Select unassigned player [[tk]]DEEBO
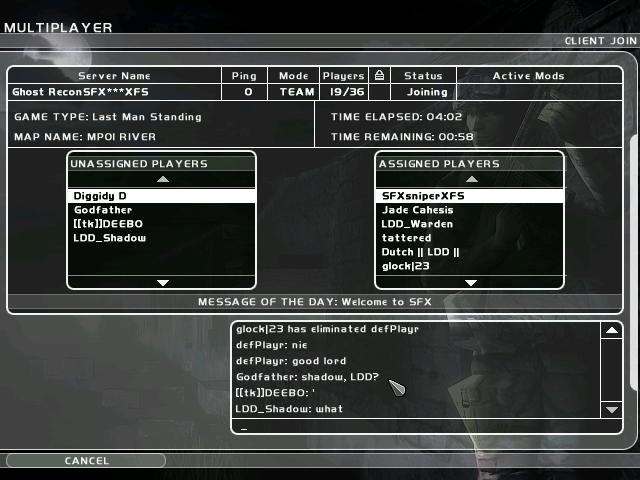This screenshot has height=480, width=640. tap(162, 224)
